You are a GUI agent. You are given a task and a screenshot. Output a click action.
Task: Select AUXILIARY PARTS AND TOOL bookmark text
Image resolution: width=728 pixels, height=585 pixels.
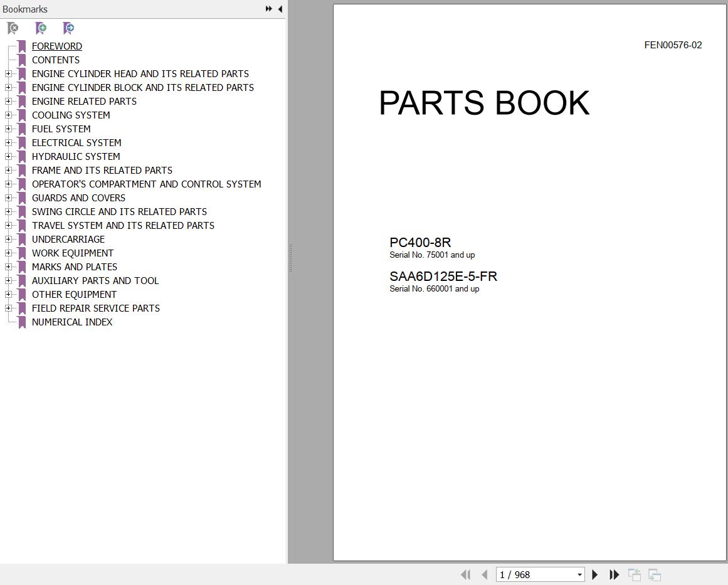95,281
